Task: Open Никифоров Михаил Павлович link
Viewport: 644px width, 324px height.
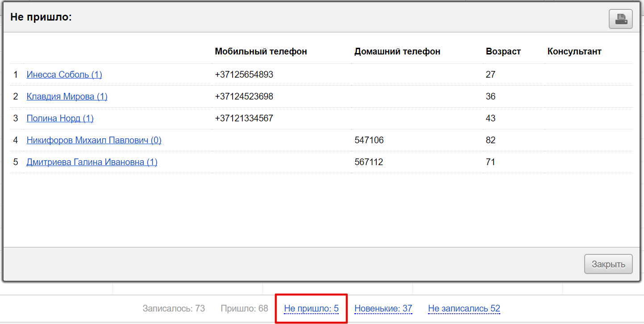Action: 94,140
